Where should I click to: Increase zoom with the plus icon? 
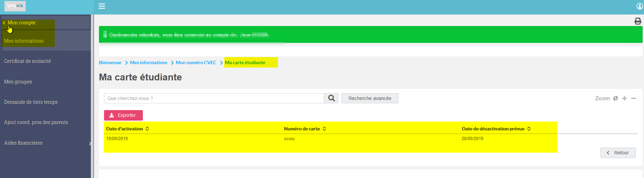click(x=624, y=98)
